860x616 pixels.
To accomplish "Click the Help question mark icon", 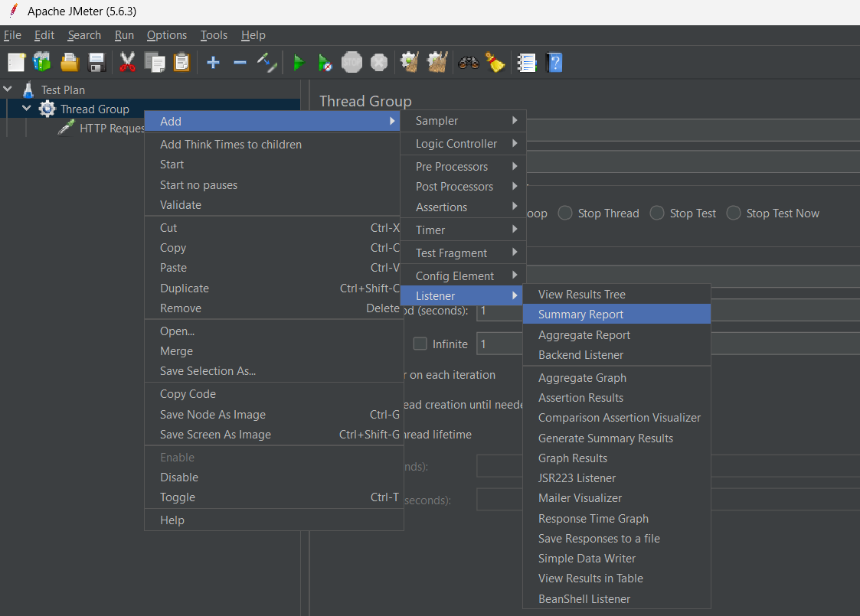I will pyautogui.click(x=554, y=63).
